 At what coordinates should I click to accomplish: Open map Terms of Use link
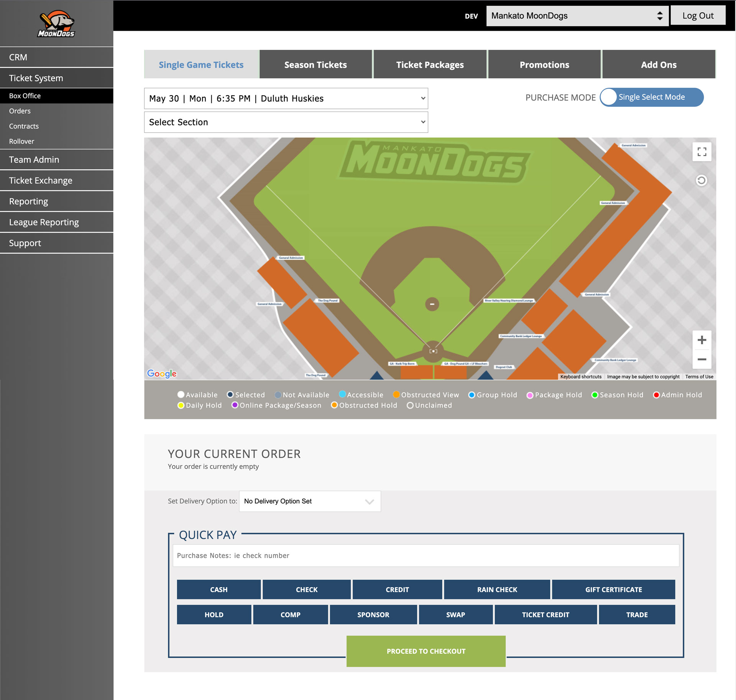tap(699, 377)
